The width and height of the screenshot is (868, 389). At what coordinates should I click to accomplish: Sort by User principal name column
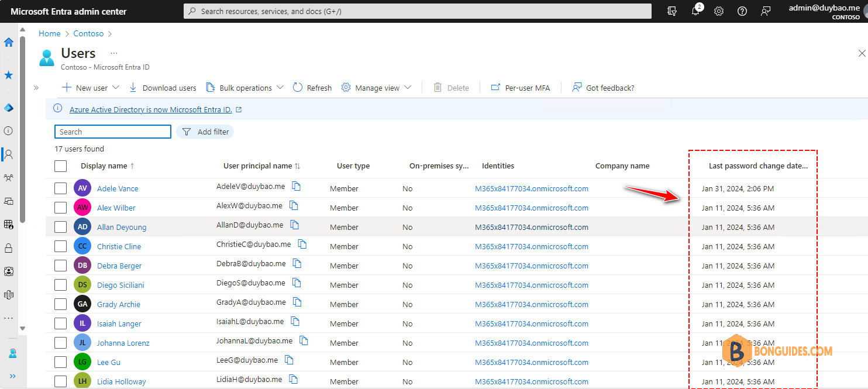point(262,166)
